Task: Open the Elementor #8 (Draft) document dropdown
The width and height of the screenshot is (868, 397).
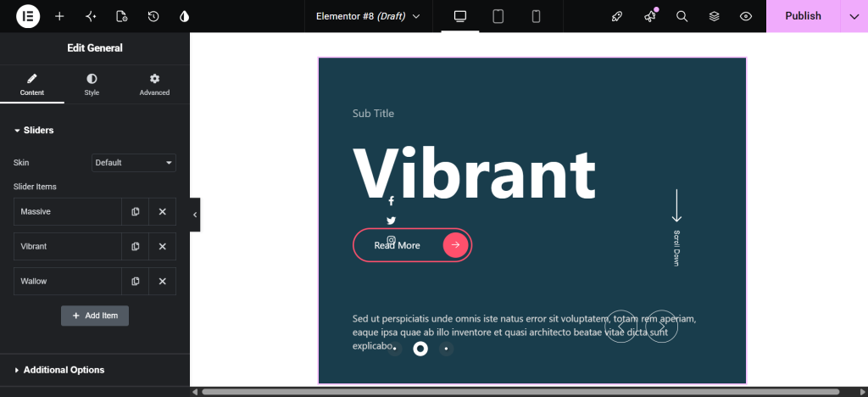Action: 368,16
